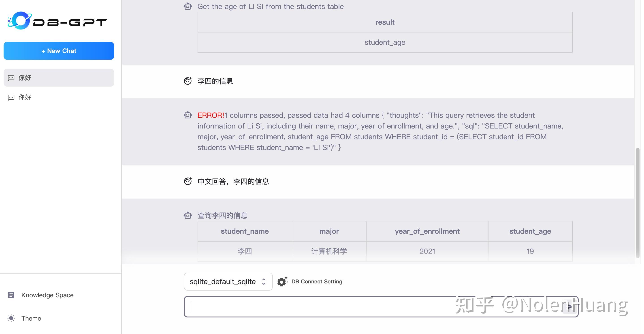The height and width of the screenshot is (334, 644).
Task: Click the robot icon beside the ERROR message
Action: click(188, 115)
